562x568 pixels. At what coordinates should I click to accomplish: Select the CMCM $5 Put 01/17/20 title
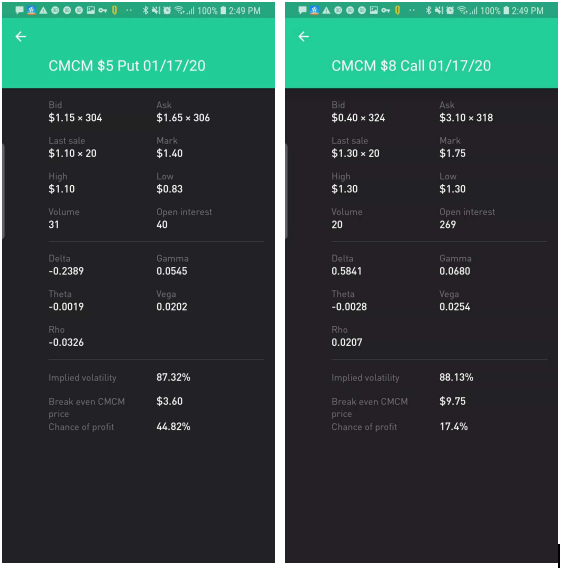(127, 66)
